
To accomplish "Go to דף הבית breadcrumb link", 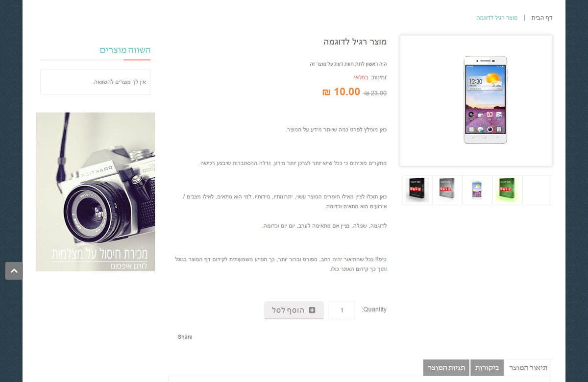I will 542,18.
